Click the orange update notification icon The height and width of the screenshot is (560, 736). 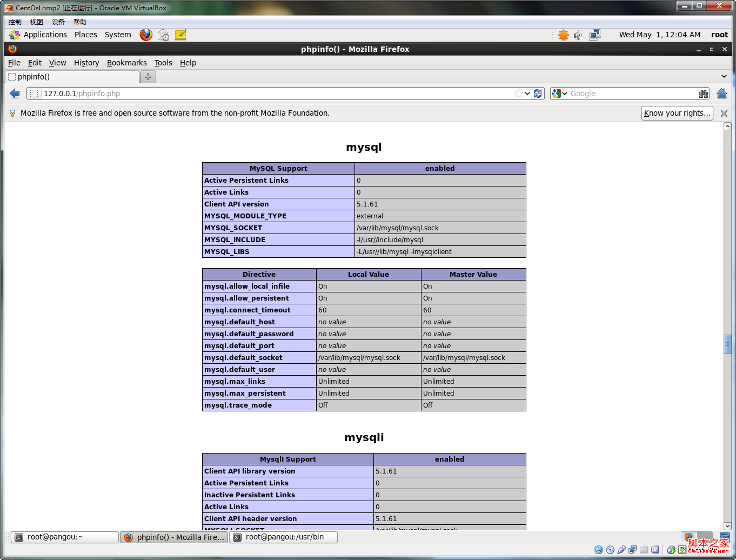click(x=563, y=35)
